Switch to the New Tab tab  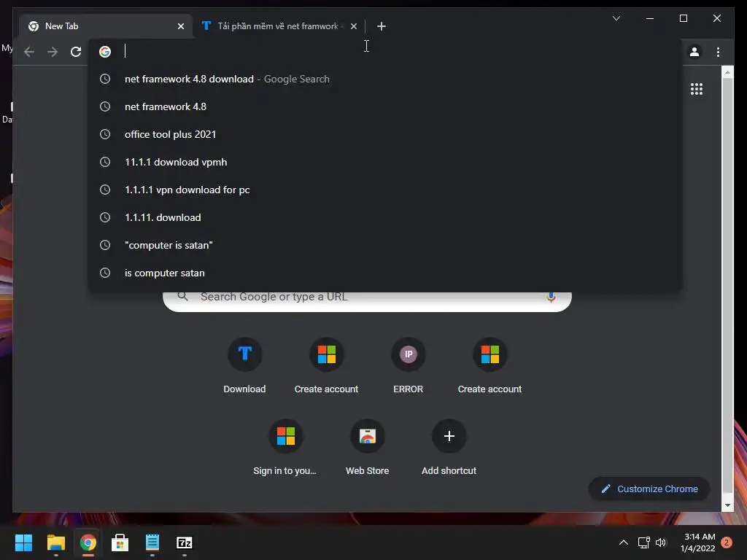[106, 26]
